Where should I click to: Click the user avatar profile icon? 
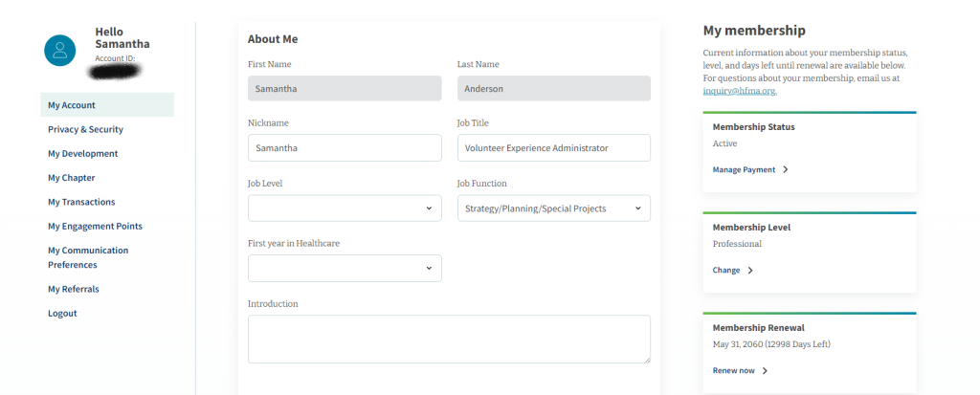coord(60,50)
